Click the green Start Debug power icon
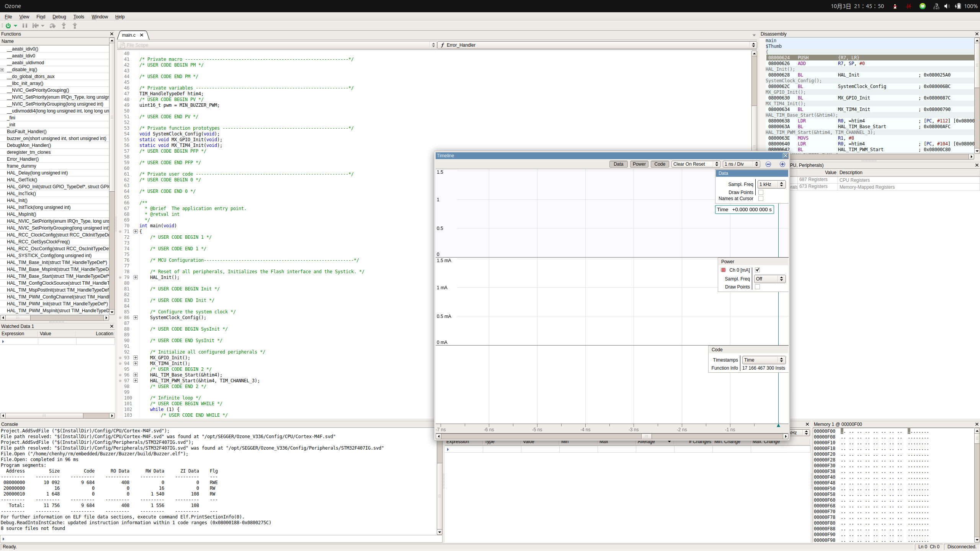This screenshot has height=551, width=980. pyautogui.click(x=8, y=26)
